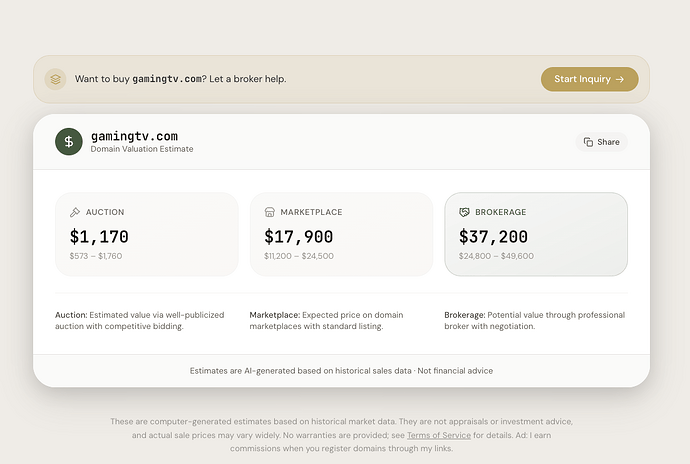Select the Auction value of $1,170
This screenshot has height=464, width=690.
99,237
